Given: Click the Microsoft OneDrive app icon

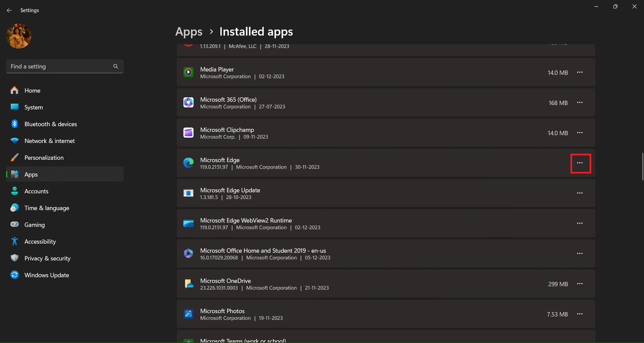Looking at the screenshot, I should click(188, 284).
